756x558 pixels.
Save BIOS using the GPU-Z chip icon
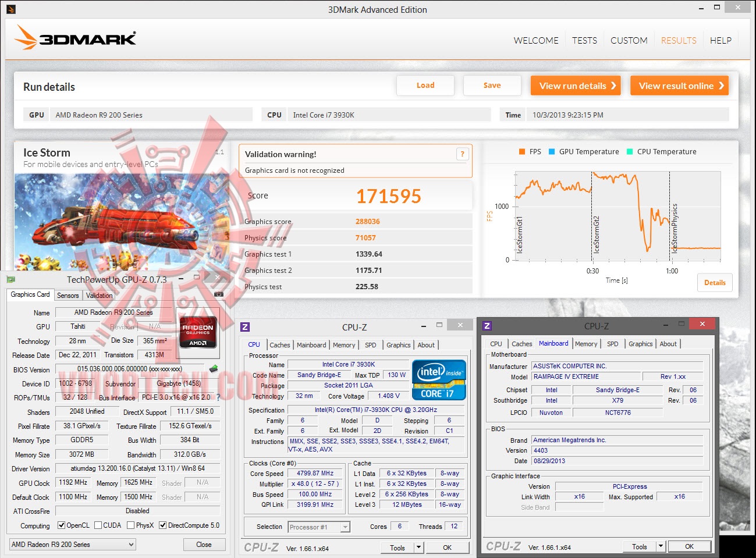[214, 368]
